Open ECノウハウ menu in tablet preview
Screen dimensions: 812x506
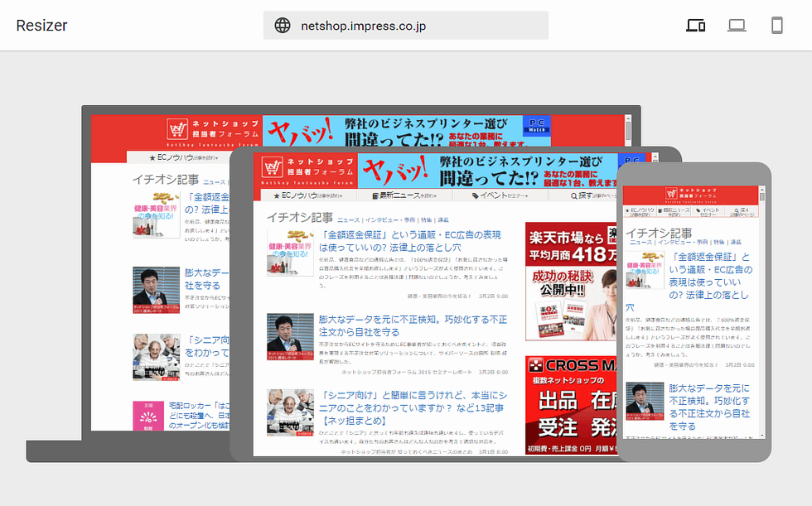pyautogui.click(x=305, y=195)
